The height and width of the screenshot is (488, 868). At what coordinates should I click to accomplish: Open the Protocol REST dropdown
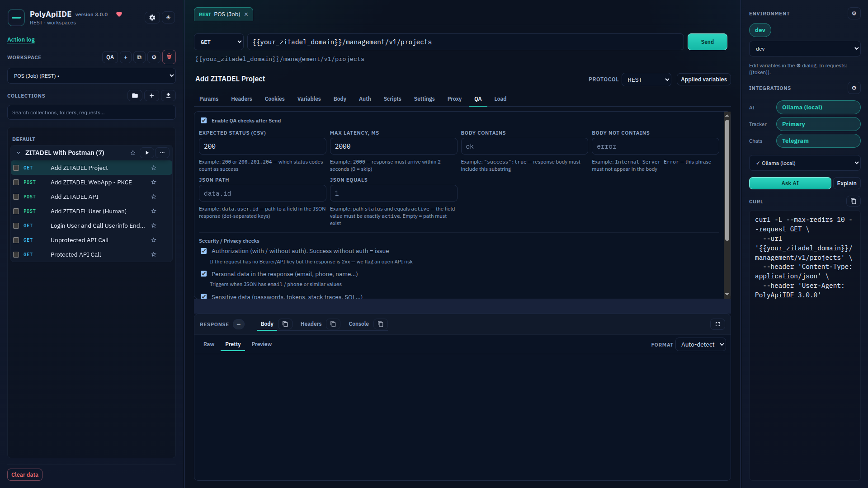pos(646,80)
